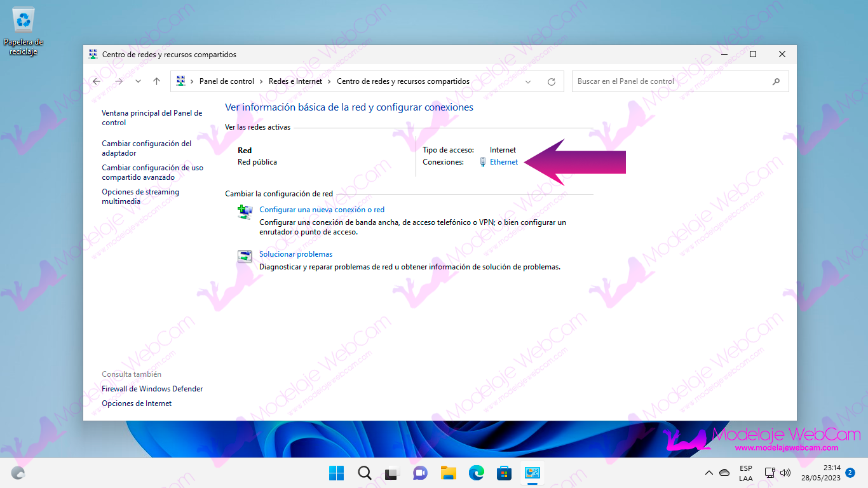Click the Up one level arrow

(157, 81)
